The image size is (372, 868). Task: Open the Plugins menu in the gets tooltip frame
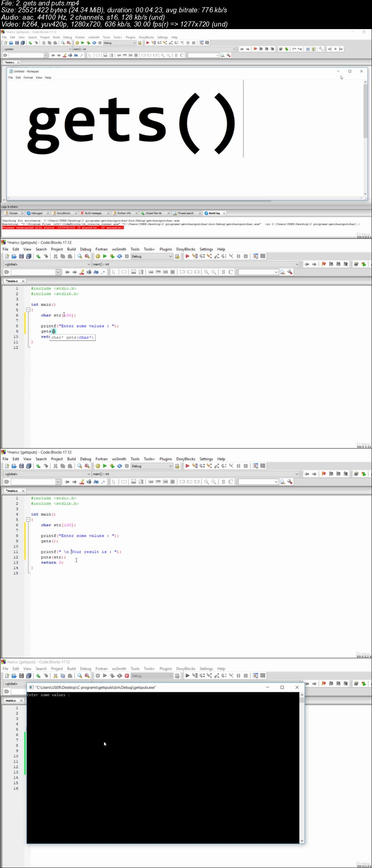coord(165,249)
